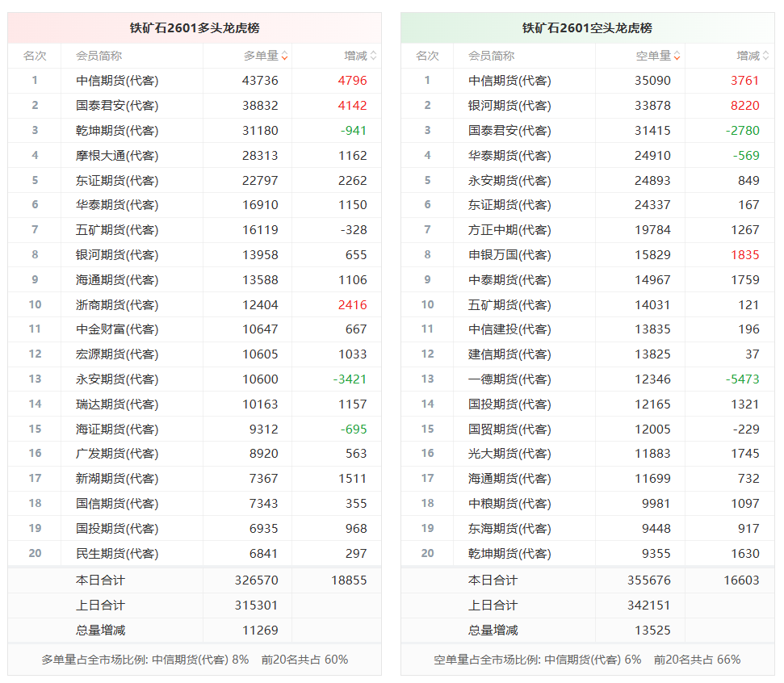Click 铁矿石2601空头龙虎榜 title

click(x=587, y=28)
